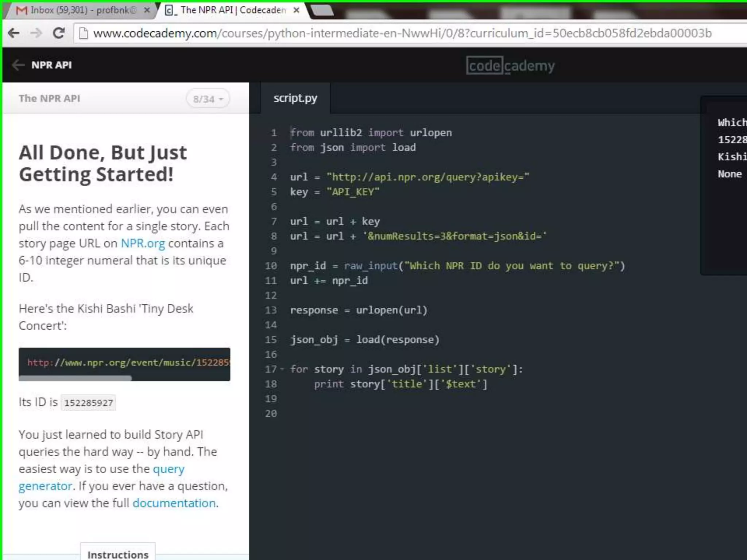Viewport: 747px width, 560px height.
Task: Click the heading All Done, But Just Getting Started!
Action: click(103, 163)
